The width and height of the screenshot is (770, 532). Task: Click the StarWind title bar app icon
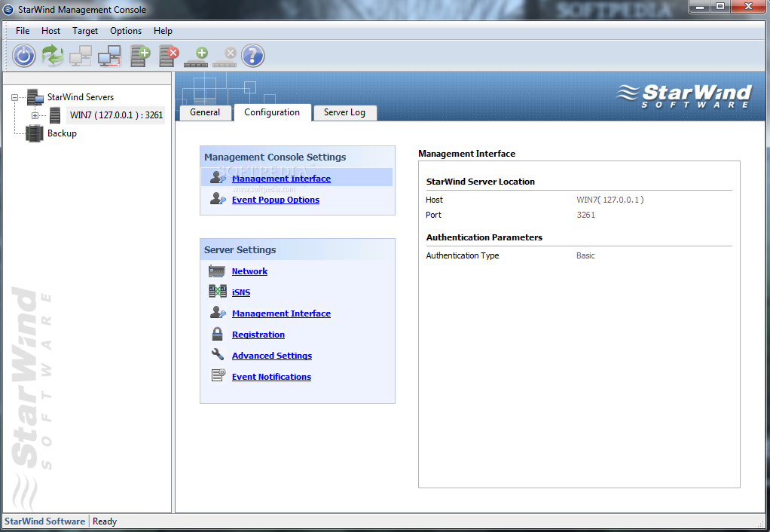pyautogui.click(x=8, y=9)
